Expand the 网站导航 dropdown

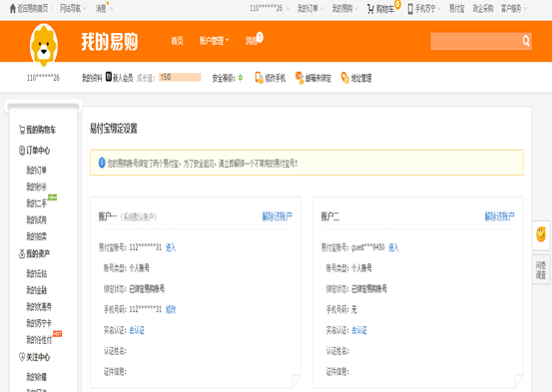pyautogui.click(x=73, y=8)
